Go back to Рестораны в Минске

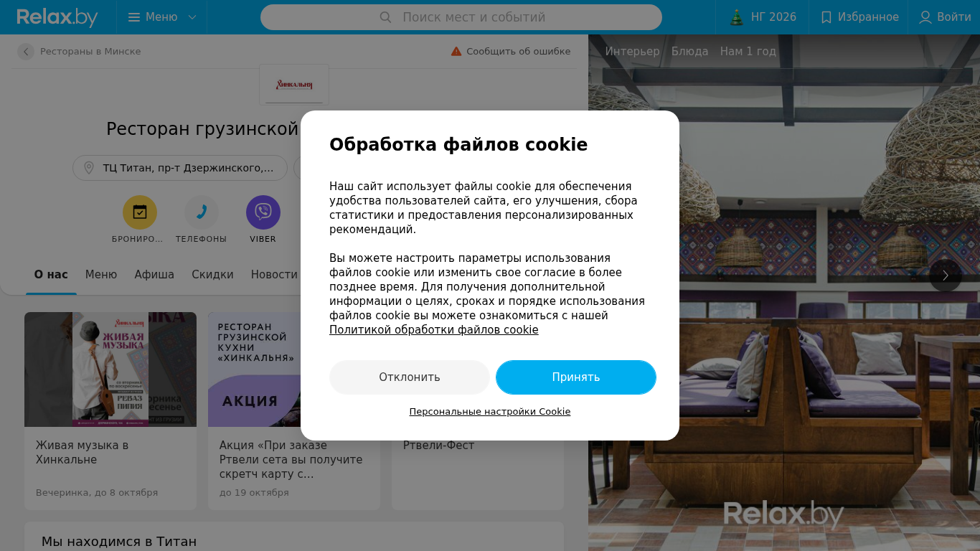tap(26, 52)
